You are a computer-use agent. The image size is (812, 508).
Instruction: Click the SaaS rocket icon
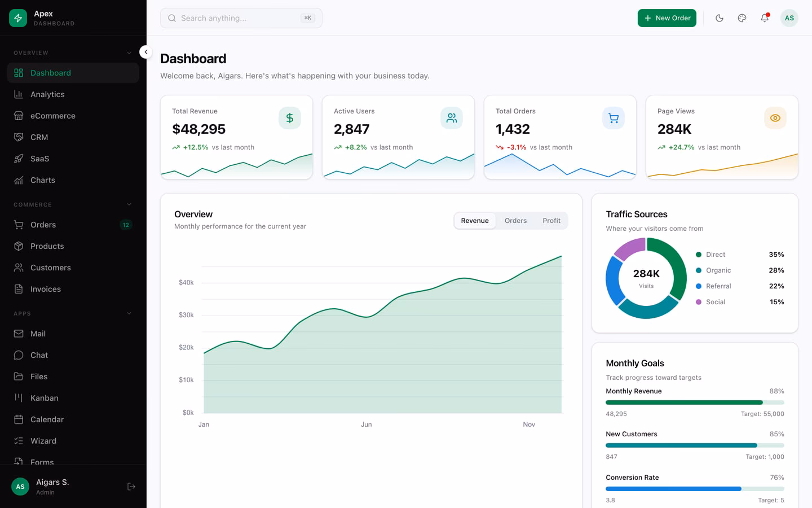(19, 159)
